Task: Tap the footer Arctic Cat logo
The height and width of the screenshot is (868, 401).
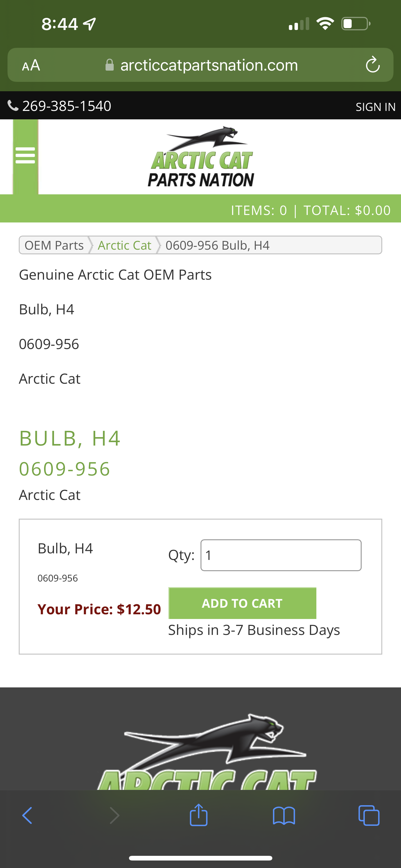Action: (x=207, y=751)
